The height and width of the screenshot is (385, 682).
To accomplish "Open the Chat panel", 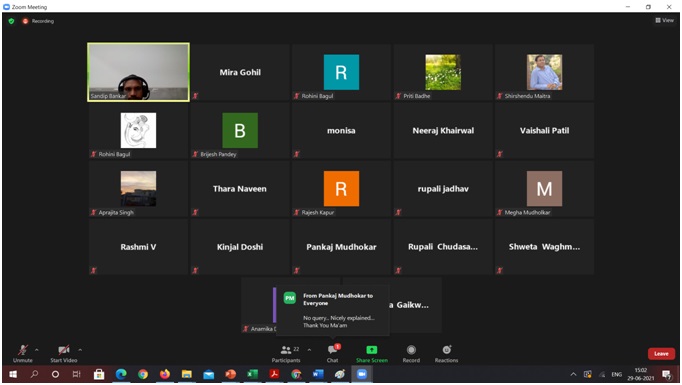I will point(333,353).
